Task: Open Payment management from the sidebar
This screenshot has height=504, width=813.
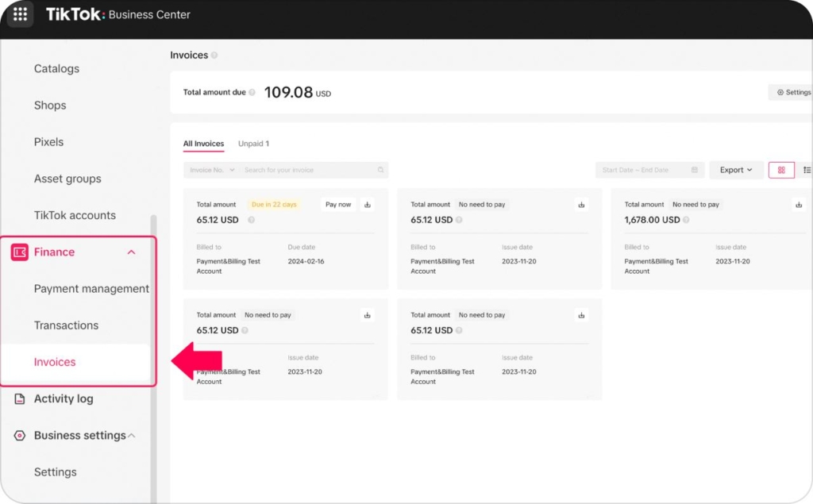Action: click(x=91, y=288)
